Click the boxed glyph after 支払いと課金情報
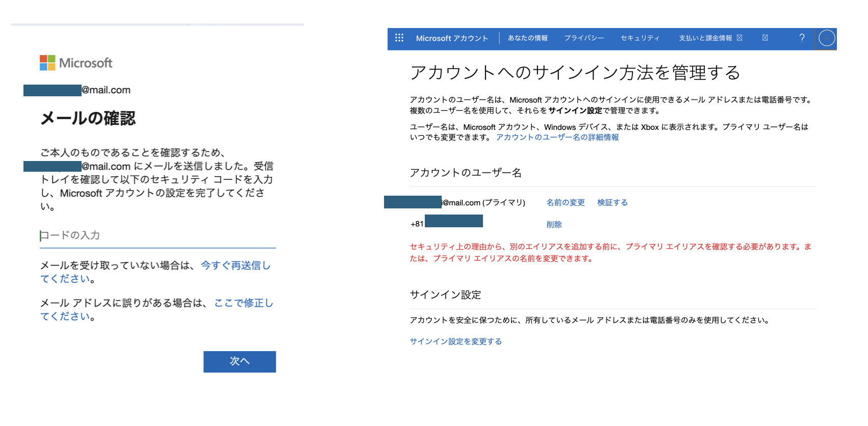Viewport: 868px width, 426px height. point(739,38)
